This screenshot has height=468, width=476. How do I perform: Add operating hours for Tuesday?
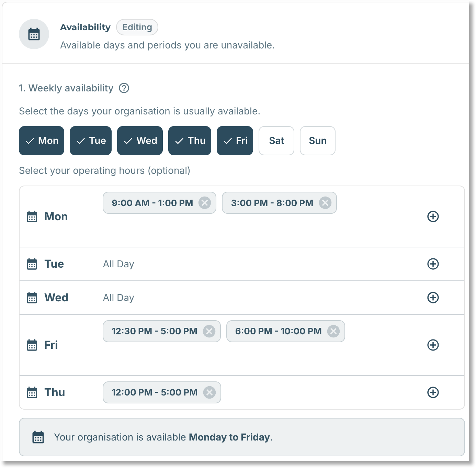[433, 264]
